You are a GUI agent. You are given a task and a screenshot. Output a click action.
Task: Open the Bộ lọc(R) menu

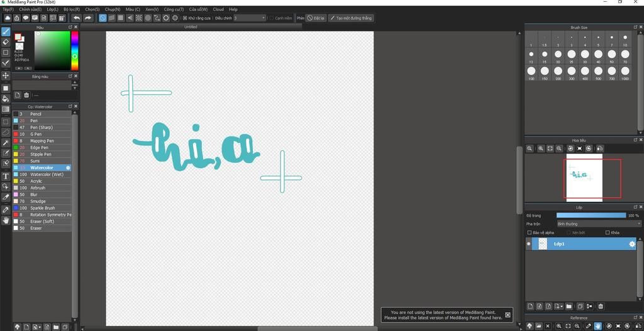(72, 9)
